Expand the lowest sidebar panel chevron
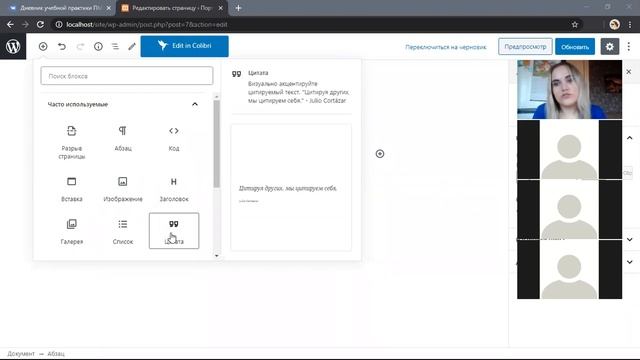640x360 pixels. pyautogui.click(x=629, y=262)
